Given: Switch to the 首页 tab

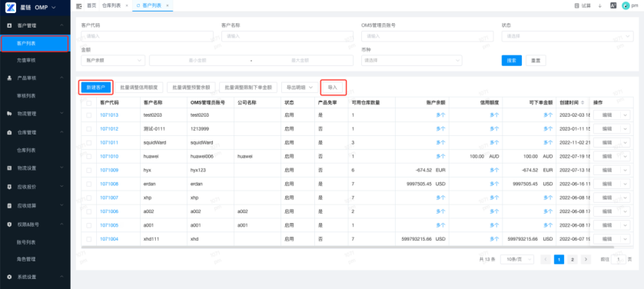Looking at the screenshot, I should [91, 5].
